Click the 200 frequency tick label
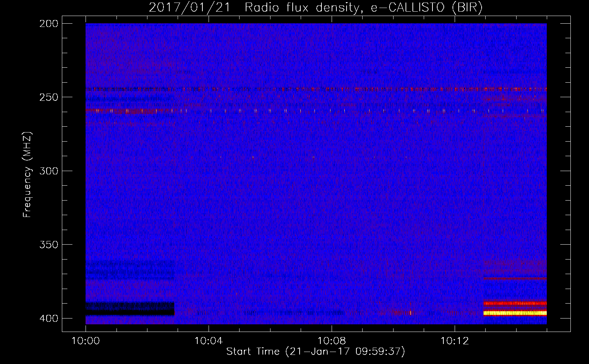 point(49,24)
